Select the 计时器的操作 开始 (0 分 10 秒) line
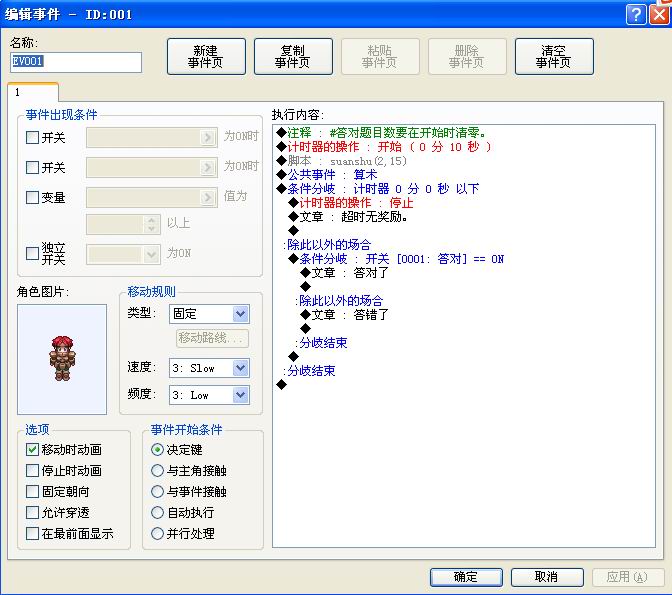 (384, 147)
